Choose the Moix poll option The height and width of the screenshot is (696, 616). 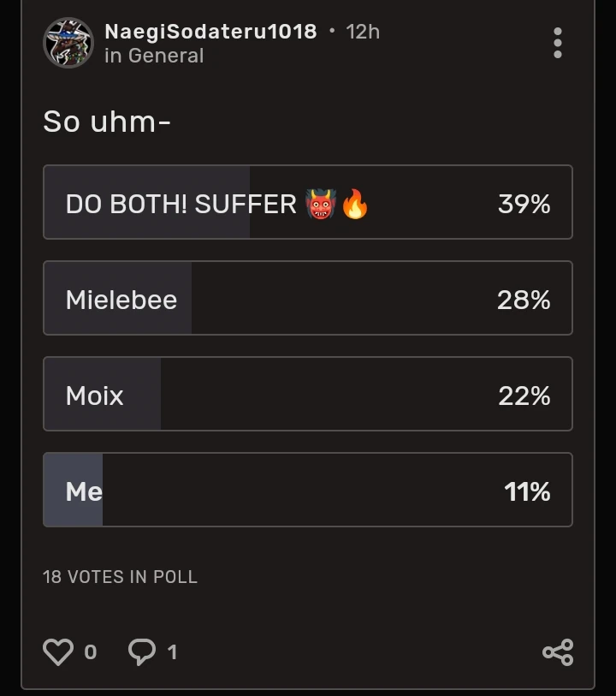[308, 394]
